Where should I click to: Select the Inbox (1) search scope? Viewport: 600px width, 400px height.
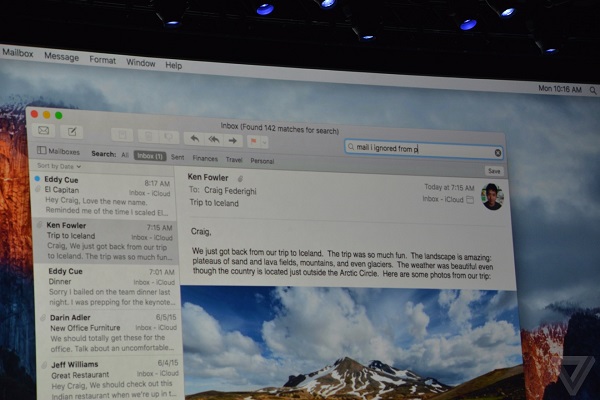(150, 156)
